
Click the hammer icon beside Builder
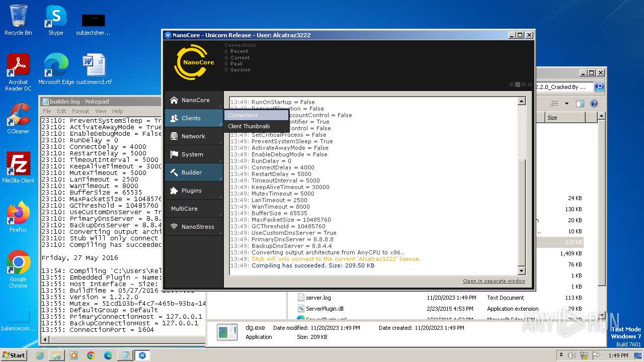[174, 172]
